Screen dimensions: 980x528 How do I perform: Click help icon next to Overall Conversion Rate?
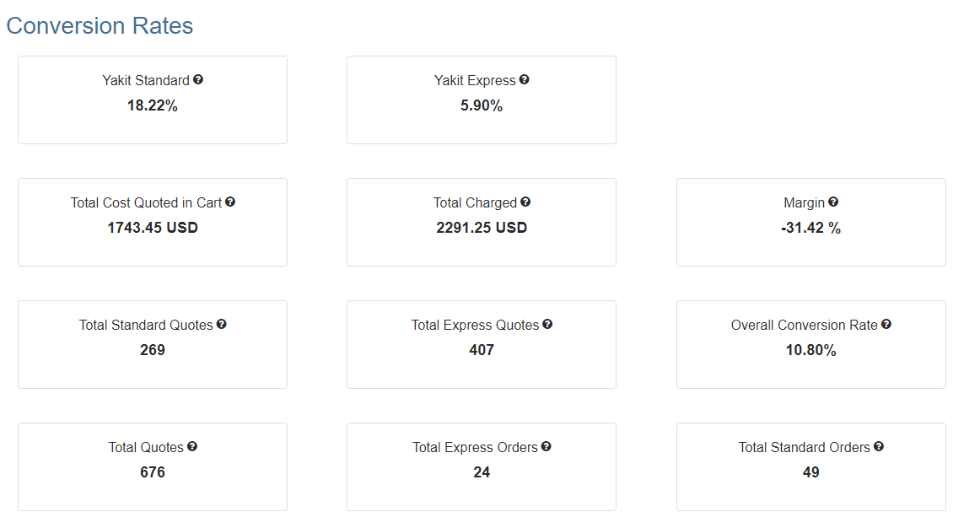point(886,324)
